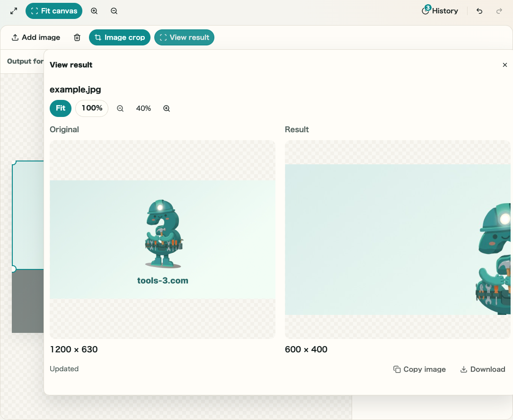Click the cropped Result preview thumbnail

398,240
